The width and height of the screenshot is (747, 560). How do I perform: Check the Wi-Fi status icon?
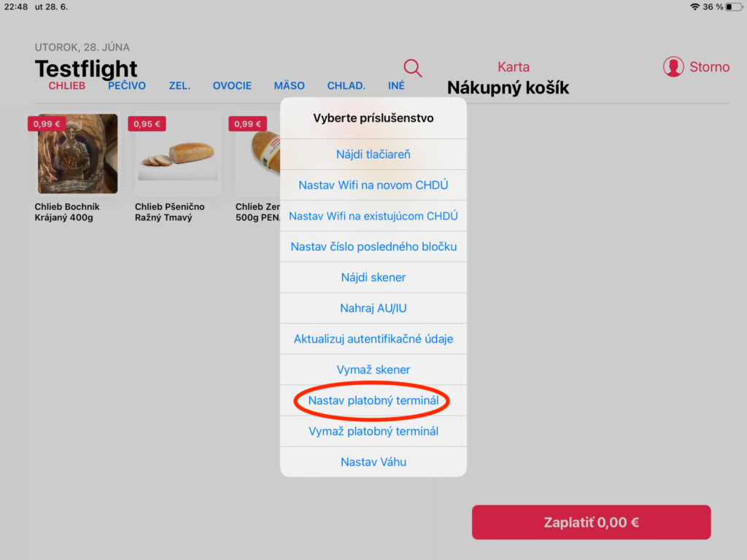click(695, 7)
